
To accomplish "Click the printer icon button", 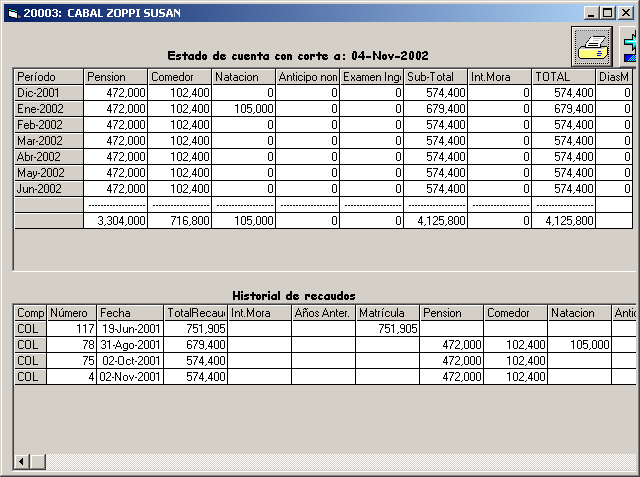I will [591, 46].
